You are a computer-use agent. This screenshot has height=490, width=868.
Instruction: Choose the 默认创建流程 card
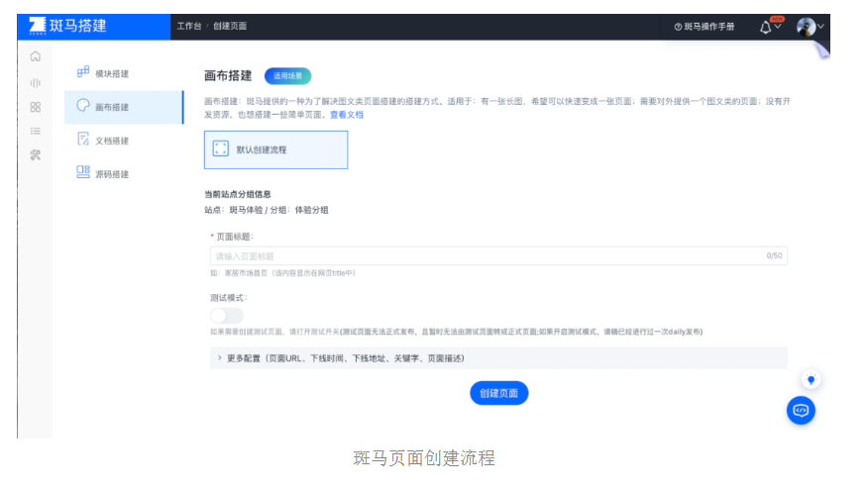[275, 149]
